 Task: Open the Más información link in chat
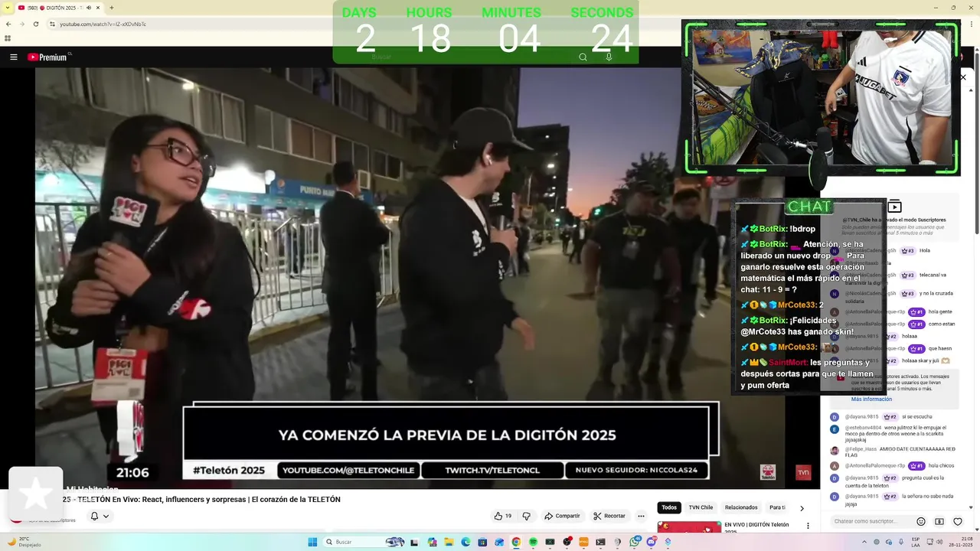pos(871,399)
